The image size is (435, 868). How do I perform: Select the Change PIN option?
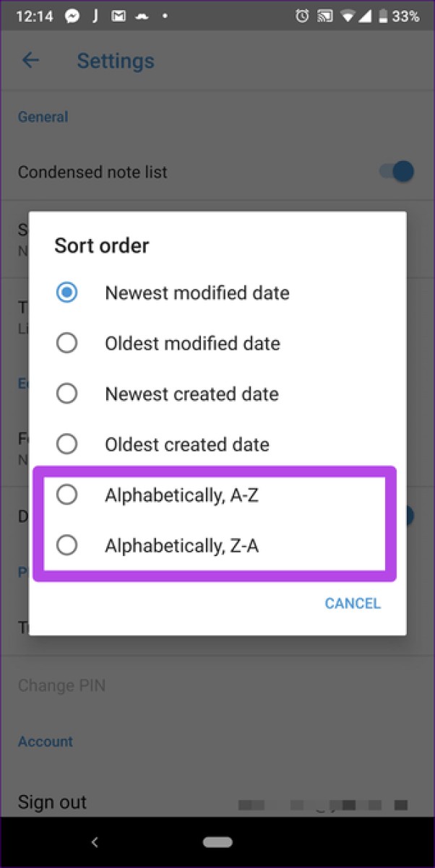click(x=61, y=685)
